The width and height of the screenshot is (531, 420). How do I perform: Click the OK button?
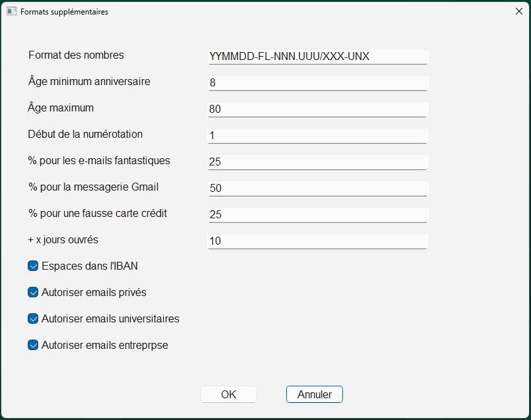tap(229, 394)
